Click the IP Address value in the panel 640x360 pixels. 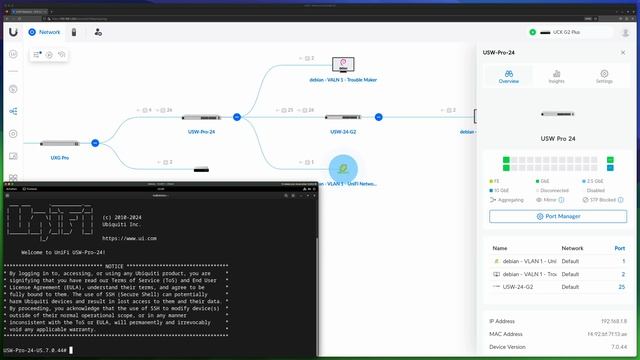[613, 321]
